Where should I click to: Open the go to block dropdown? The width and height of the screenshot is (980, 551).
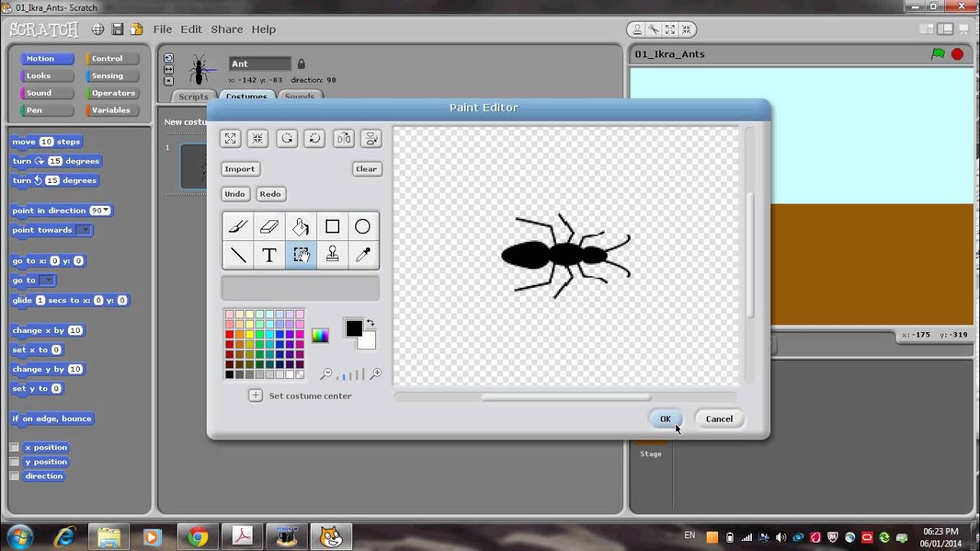point(47,281)
